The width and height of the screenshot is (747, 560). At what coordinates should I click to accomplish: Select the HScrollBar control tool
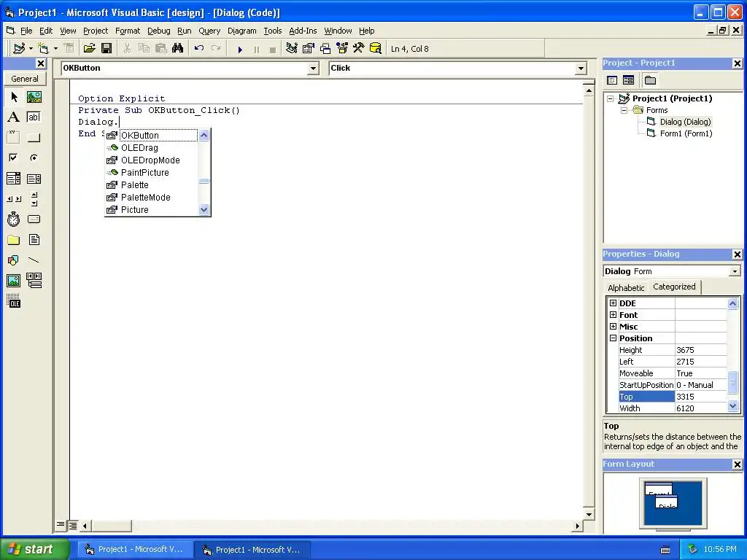14,199
